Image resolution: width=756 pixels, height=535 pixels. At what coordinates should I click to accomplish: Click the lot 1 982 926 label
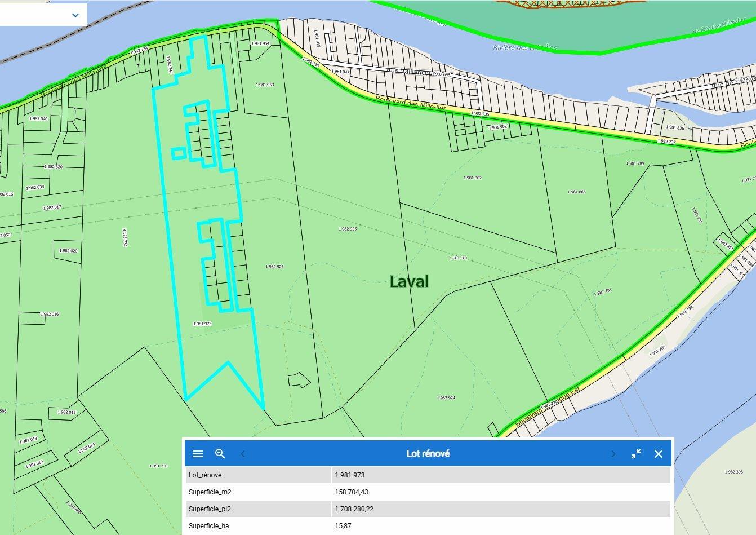274,266
